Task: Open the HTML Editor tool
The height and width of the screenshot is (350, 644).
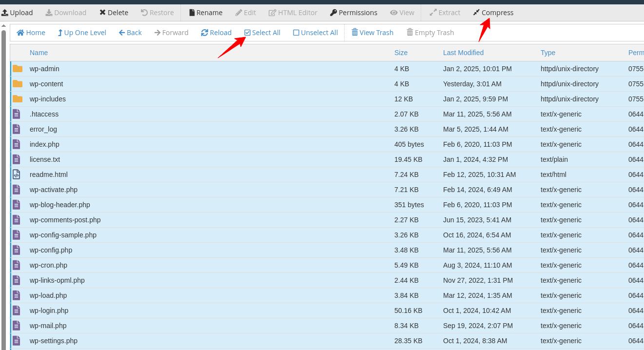Action: point(293,13)
